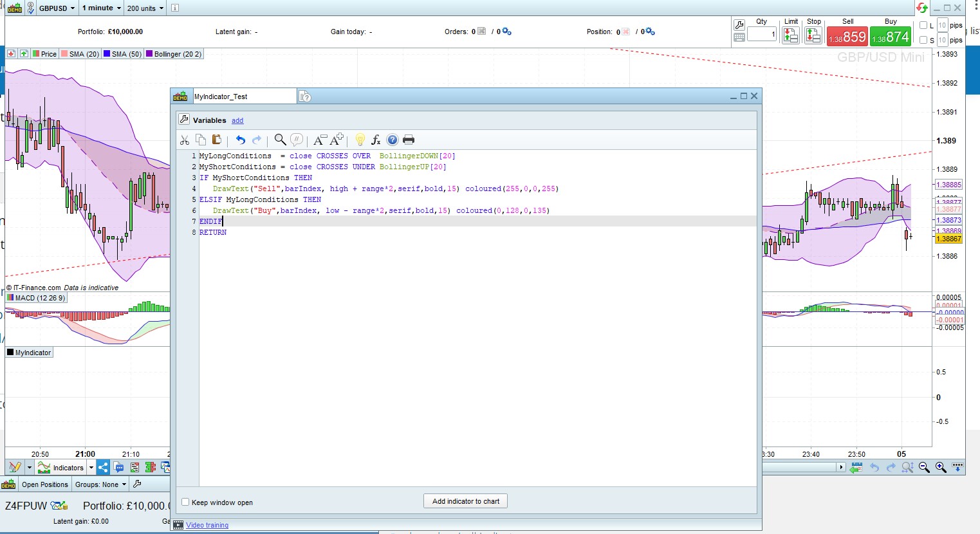980x534 pixels.
Task: Click the blue share icon below chart
Action: (x=103, y=467)
